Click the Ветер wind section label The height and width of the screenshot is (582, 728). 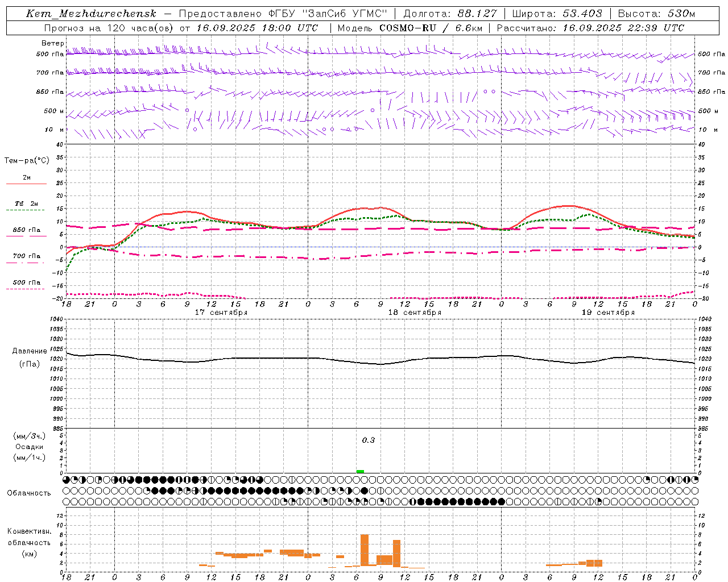tap(53, 43)
